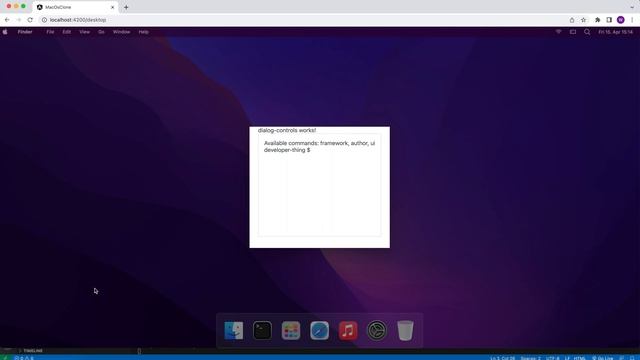This screenshot has height=360, width=640.
Task: Reload the localhost page
Action: click(x=30, y=20)
